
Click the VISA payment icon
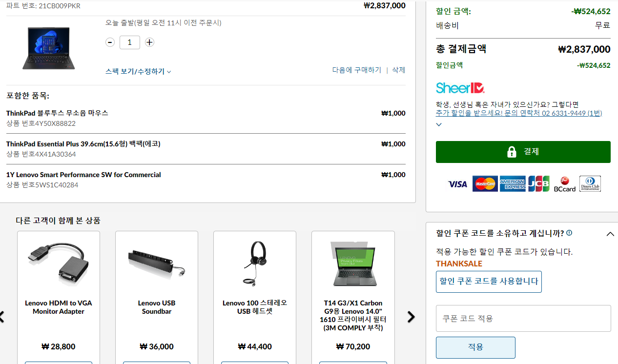click(457, 184)
